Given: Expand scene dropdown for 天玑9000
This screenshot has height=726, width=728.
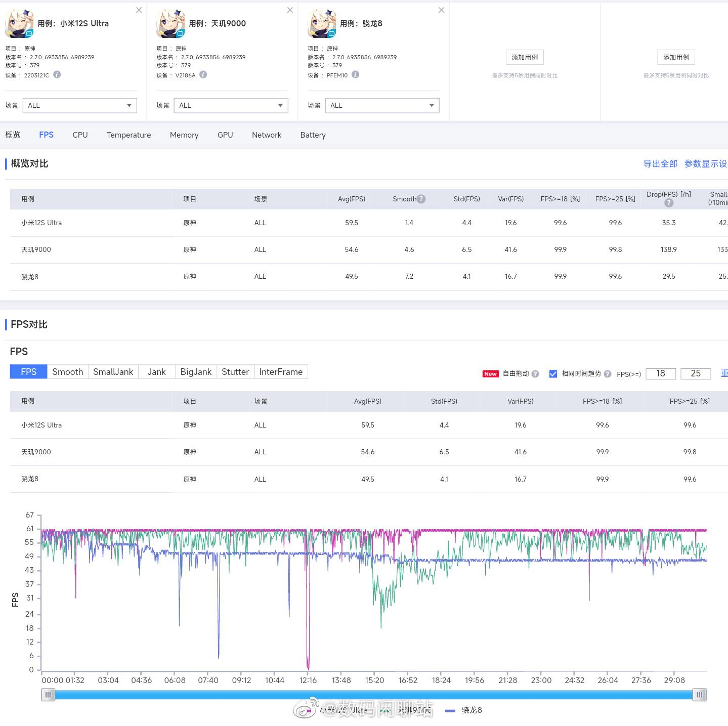Looking at the screenshot, I should click(231, 105).
